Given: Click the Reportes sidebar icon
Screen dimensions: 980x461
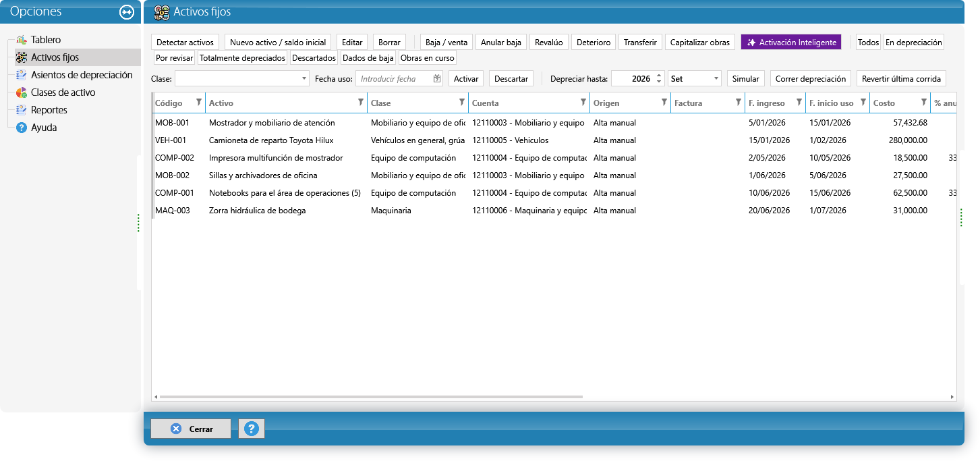Looking at the screenshot, I should (x=21, y=110).
